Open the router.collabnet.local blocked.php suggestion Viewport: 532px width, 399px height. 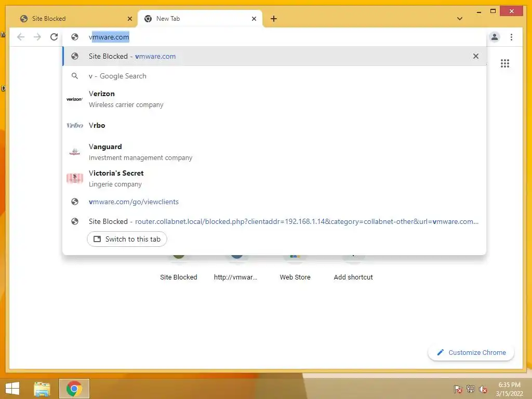274,221
